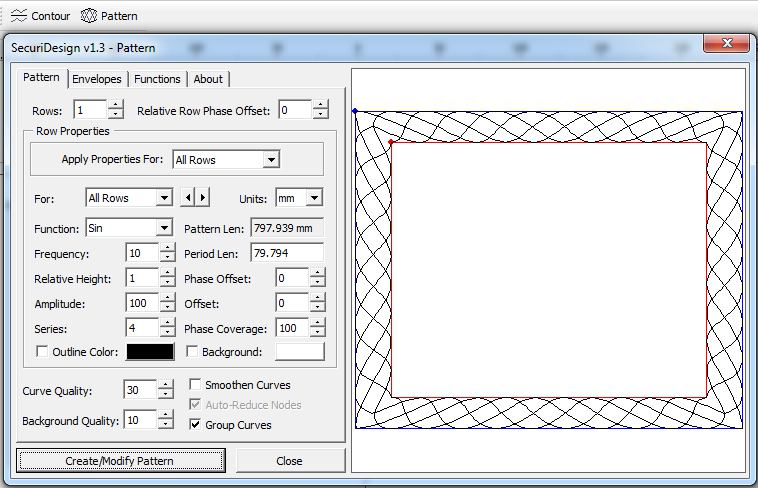The width and height of the screenshot is (758, 488).
Task: Enable the Background checkbox
Action: pos(192,352)
